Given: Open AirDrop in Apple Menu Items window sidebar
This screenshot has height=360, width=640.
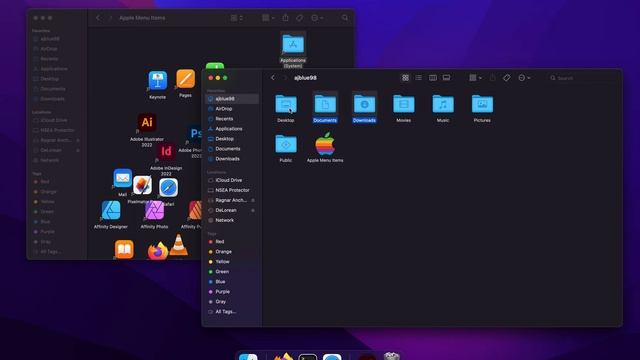Looking at the screenshot, I should 57,49.
